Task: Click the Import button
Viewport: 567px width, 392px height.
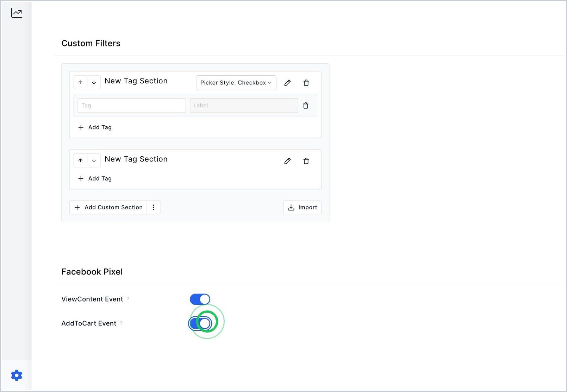Action: 302,207
